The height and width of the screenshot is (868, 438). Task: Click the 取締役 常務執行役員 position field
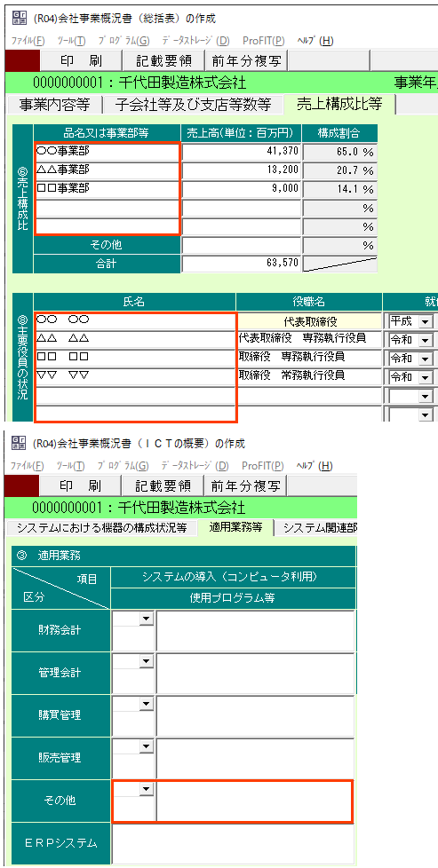point(309,377)
